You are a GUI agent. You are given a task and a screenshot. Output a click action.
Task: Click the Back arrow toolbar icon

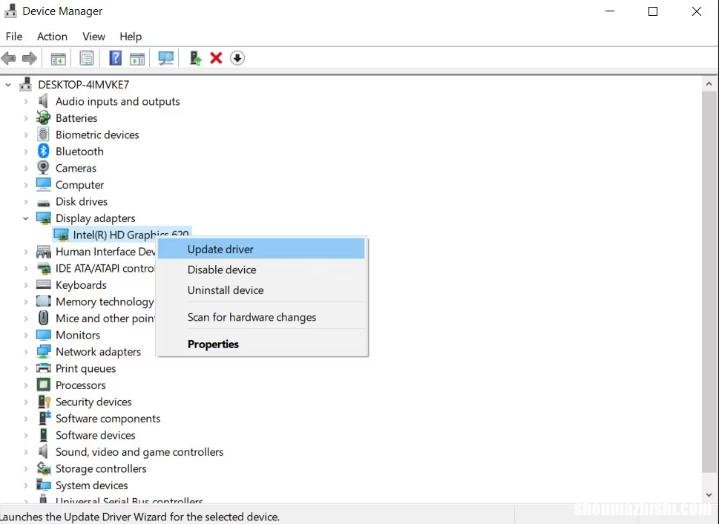pos(9,58)
